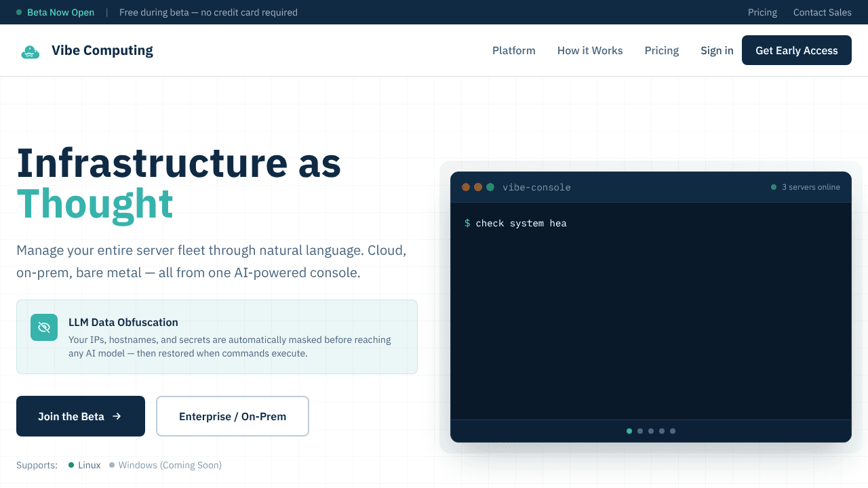Open Pricing in the main navigation bar

662,51
